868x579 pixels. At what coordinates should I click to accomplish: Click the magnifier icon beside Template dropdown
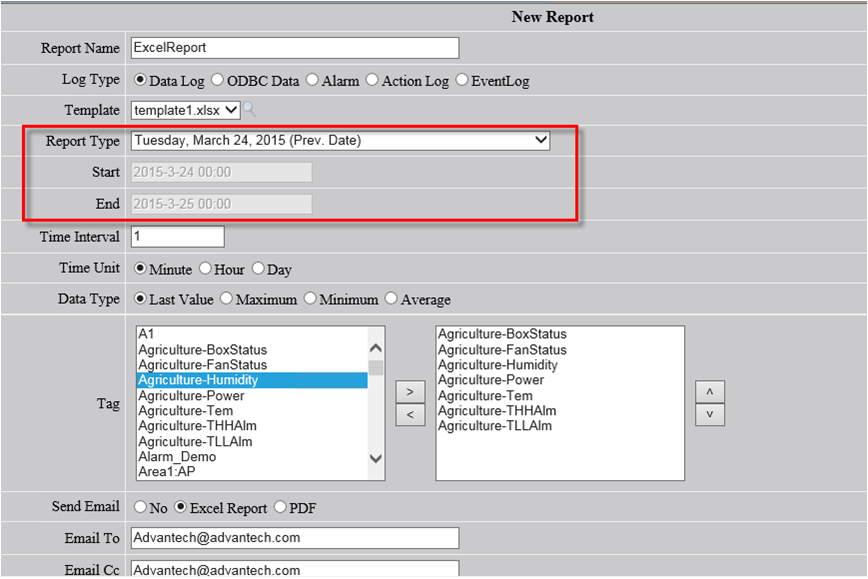250,110
